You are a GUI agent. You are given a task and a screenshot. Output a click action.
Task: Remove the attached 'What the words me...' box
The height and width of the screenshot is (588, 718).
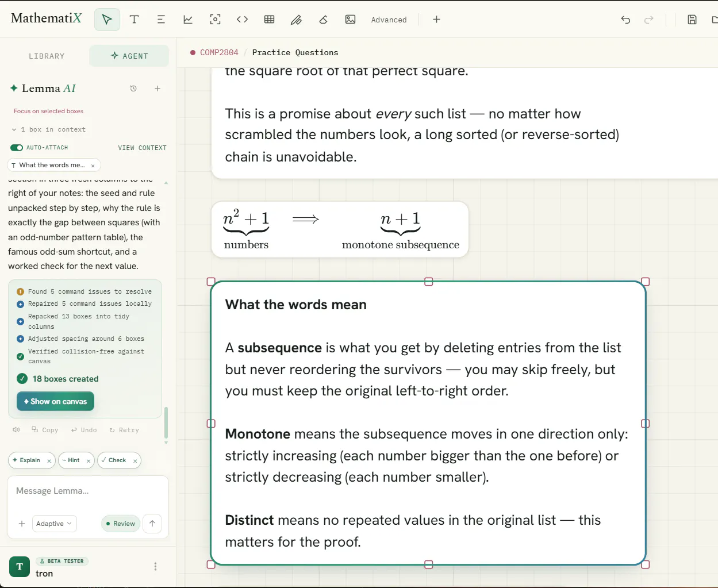(93, 166)
